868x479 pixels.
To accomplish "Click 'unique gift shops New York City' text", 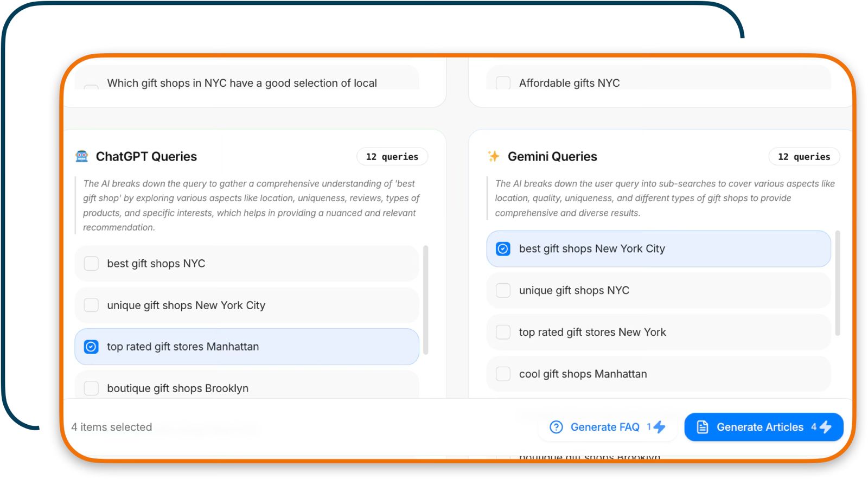I will [x=186, y=305].
